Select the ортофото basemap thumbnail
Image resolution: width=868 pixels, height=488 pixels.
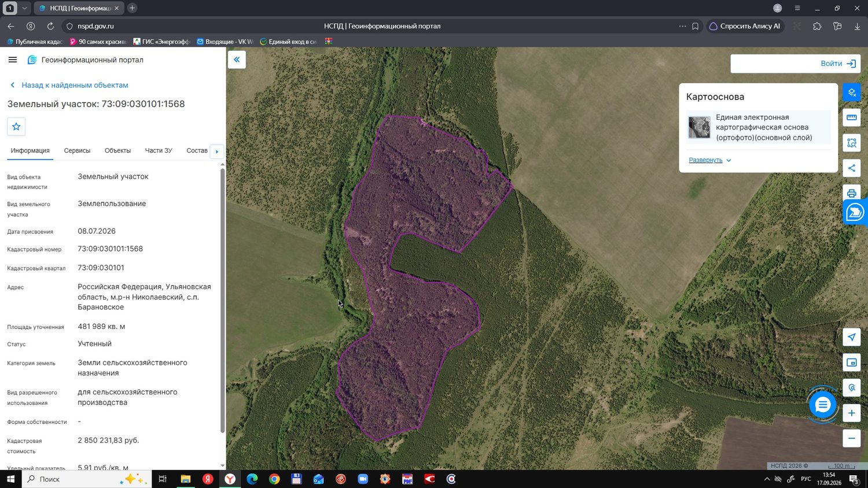699,127
